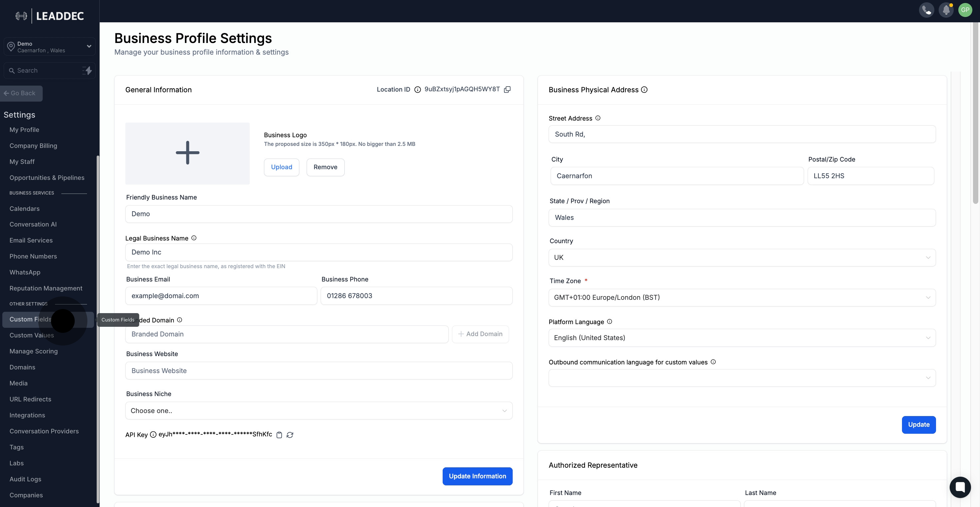Open the Business Niche dropdown
Screen dimensions: 980x507
[319, 411]
